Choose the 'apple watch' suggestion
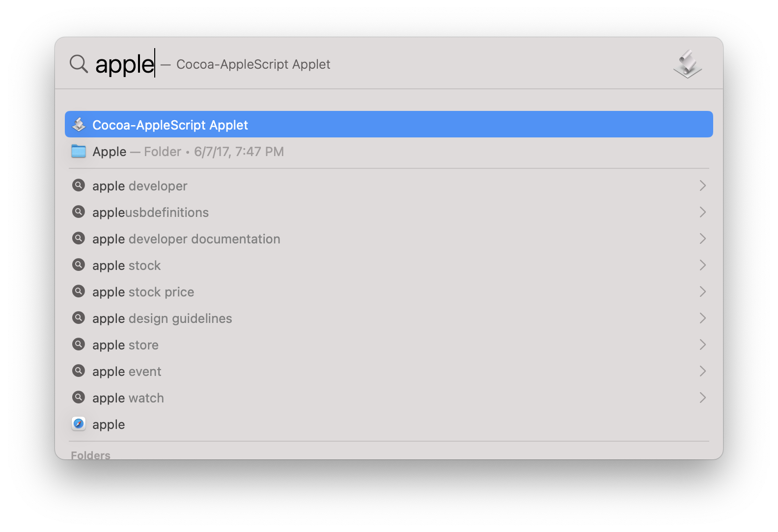This screenshot has width=778, height=532. [x=389, y=398]
